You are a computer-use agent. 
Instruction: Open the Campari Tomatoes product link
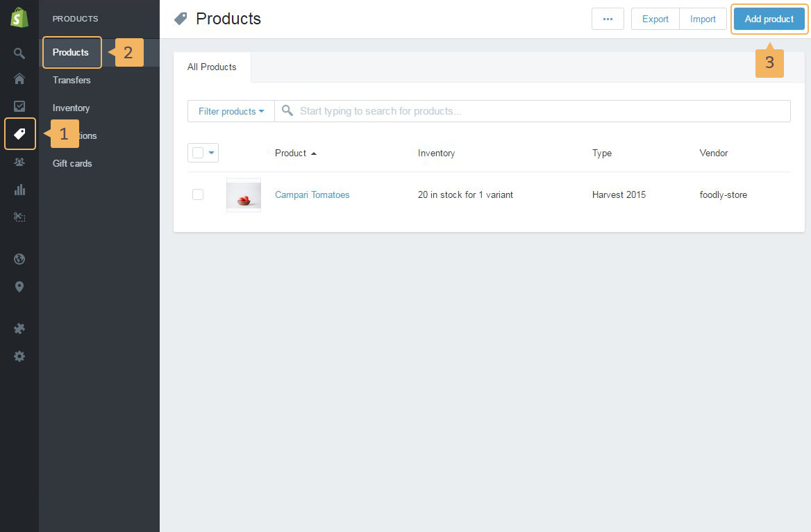[x=312, y=194]
